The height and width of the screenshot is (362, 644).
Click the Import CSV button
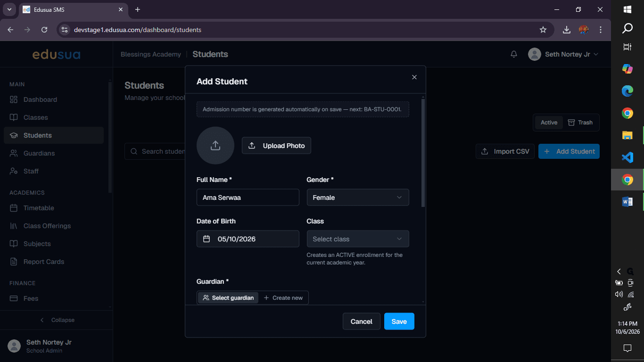[505, 151]
